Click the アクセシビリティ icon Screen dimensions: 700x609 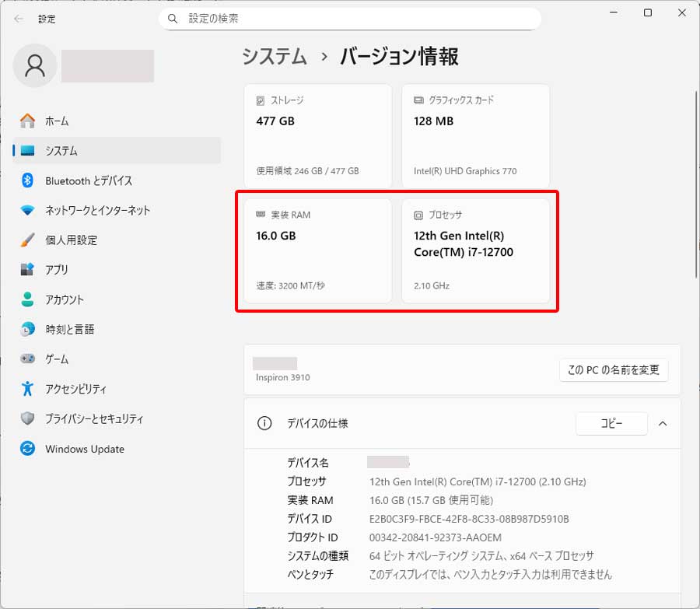pos(28,389)
